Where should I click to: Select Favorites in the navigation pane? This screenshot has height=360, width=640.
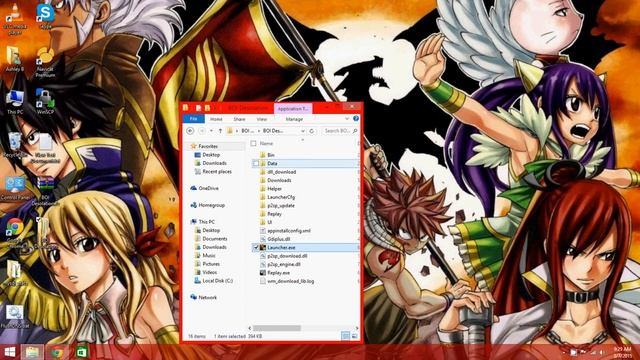208,146
